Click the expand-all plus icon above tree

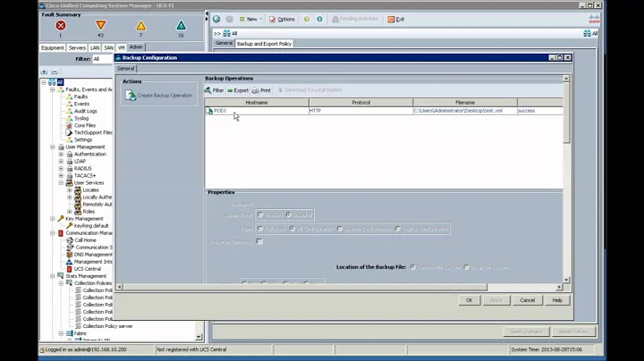44,71
